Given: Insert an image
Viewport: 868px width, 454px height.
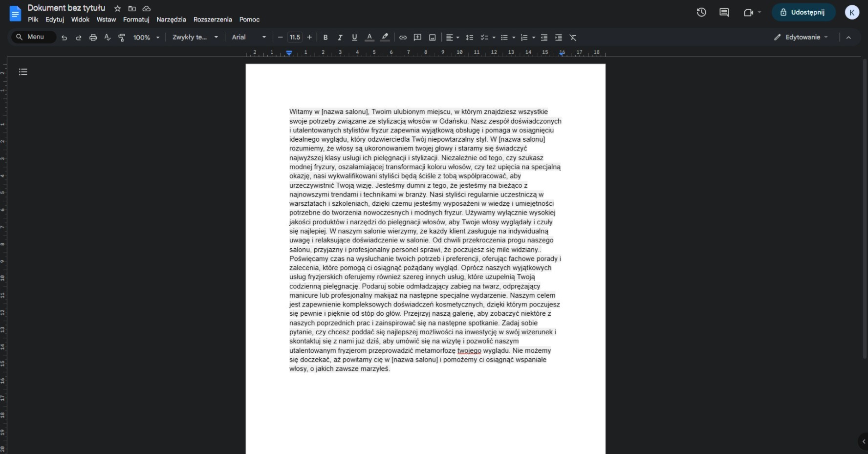Looking at the screenshot, I should point(432,37).
